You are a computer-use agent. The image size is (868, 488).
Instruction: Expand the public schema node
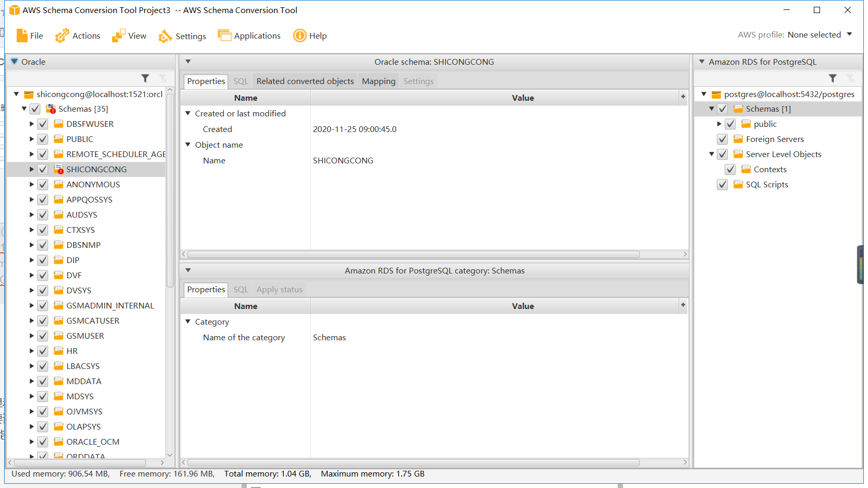coord(719,124)
